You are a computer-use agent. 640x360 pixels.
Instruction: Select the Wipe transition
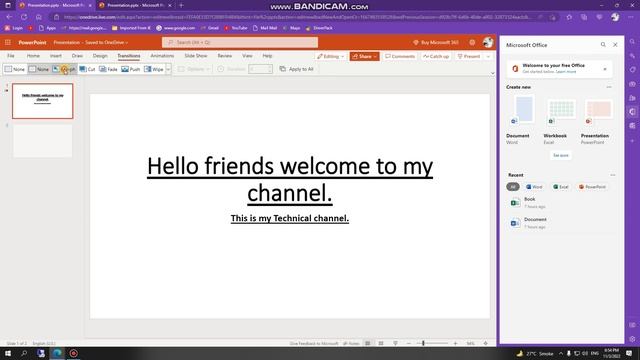154,69
